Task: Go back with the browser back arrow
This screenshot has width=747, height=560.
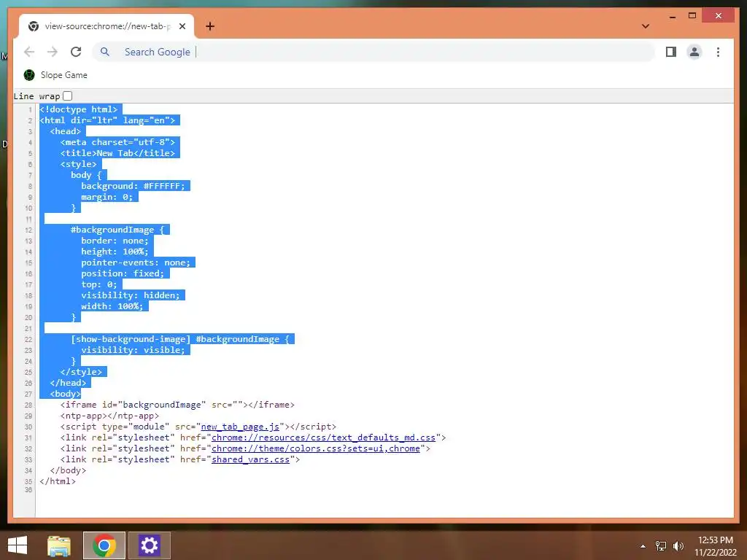Action: pos(29,52)
